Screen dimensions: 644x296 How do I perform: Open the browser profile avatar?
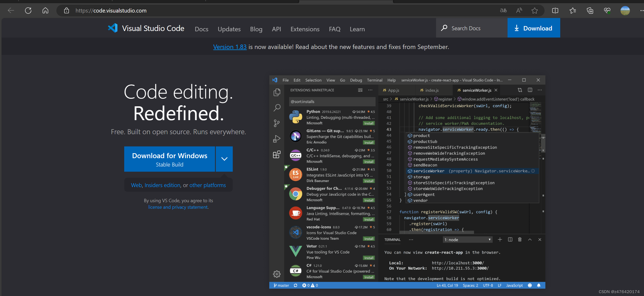[x=625, y=11]
